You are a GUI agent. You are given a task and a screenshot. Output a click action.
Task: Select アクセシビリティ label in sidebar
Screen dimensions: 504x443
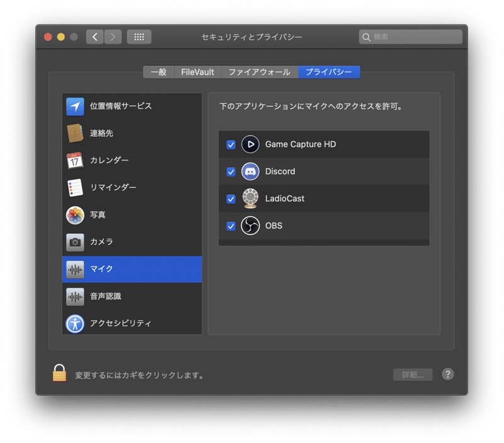click(x=120, y=323)
